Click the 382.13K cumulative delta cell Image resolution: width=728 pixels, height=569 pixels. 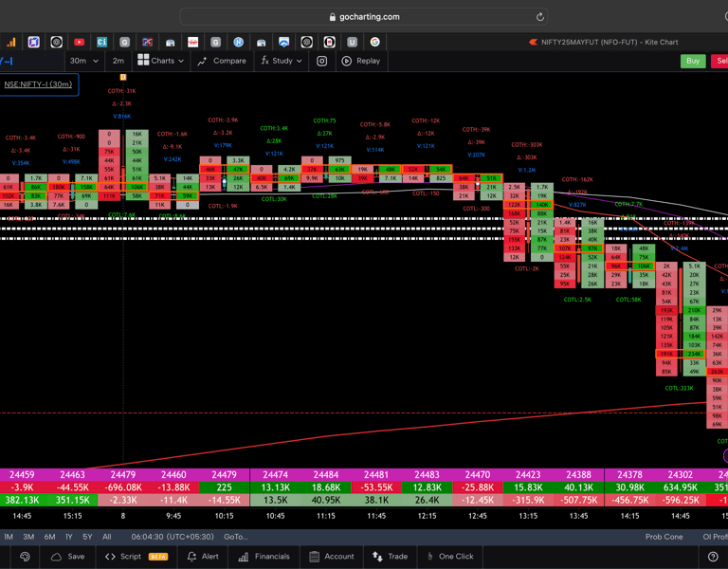(x=22, y=500)
